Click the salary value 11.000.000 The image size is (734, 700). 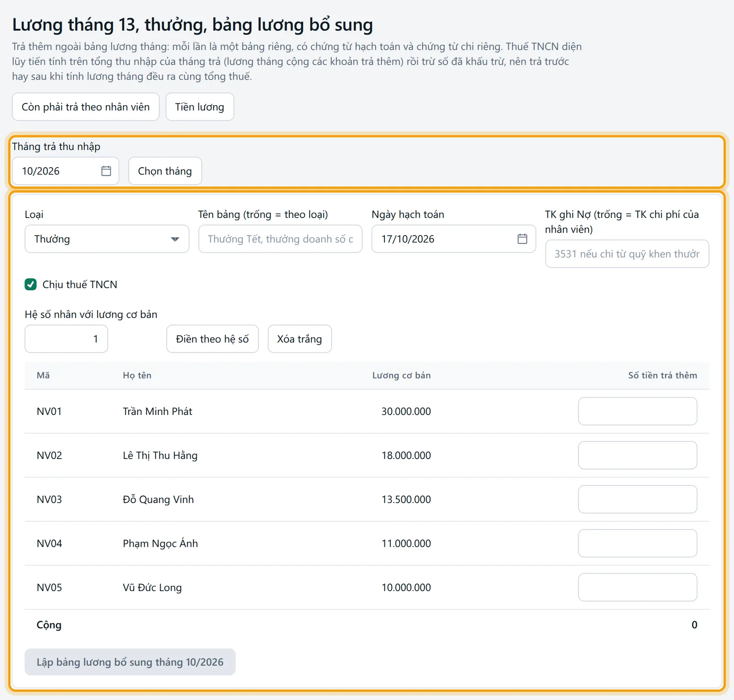pos(406,543)
